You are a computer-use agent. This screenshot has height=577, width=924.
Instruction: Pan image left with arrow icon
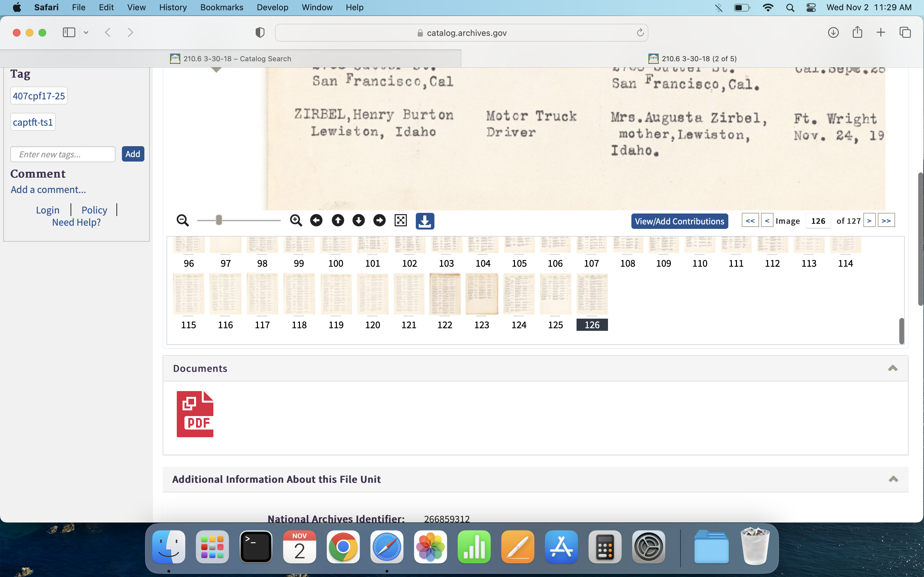(316, 221)
